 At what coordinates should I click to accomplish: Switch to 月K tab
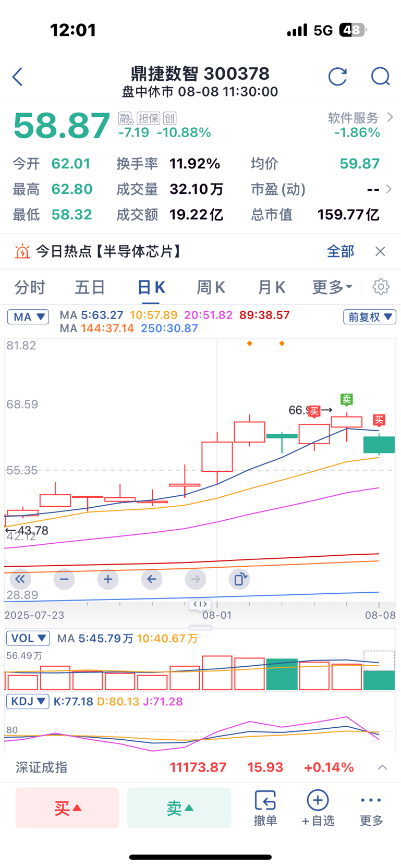[x=272, y=287]
